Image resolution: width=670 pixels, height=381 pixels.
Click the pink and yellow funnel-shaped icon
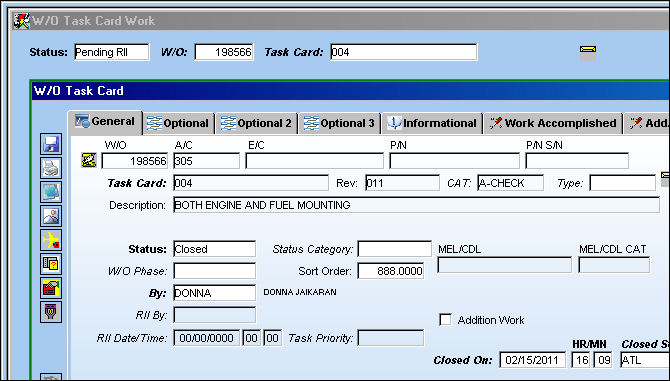pyautogui.click(x=51, y=312)
